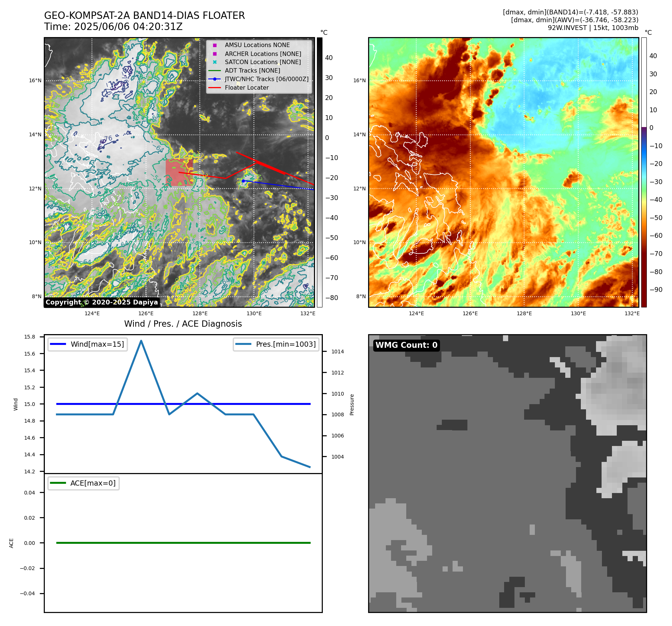672x626 pixels.
Task: Click the magenta AMSU Locations legend marker
Action: pos(215,45)
